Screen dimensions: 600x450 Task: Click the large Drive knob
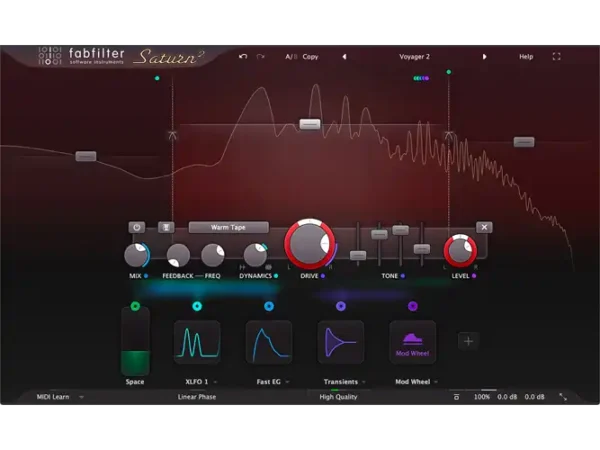pyautogui.click(x=310, y=244)
